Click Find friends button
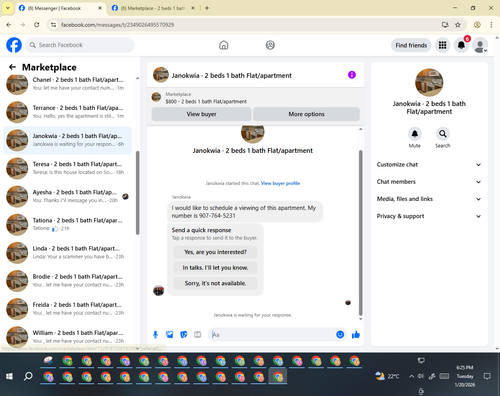 pos(411,45)
